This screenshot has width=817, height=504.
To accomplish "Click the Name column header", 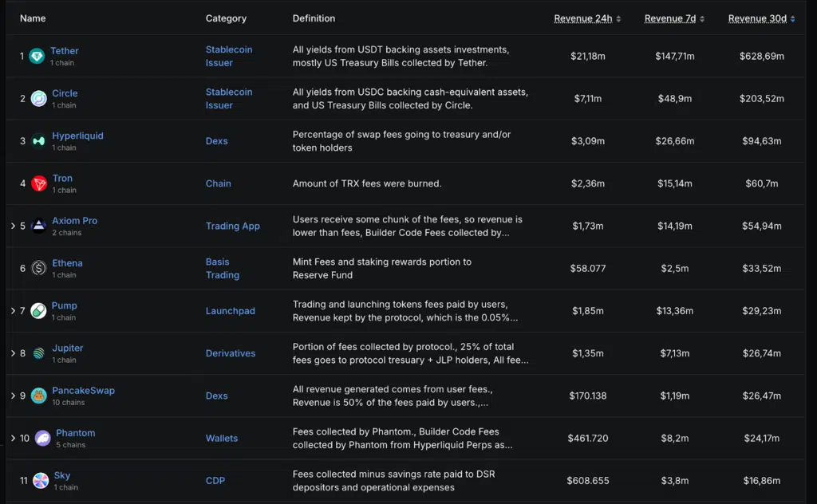I will click(32, 18).
